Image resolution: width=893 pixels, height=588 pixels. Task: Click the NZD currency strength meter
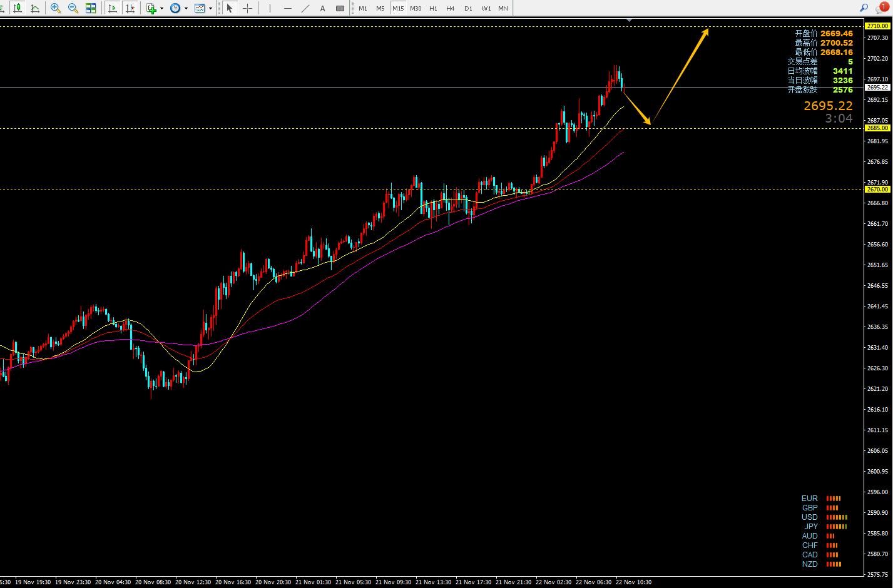834,564
